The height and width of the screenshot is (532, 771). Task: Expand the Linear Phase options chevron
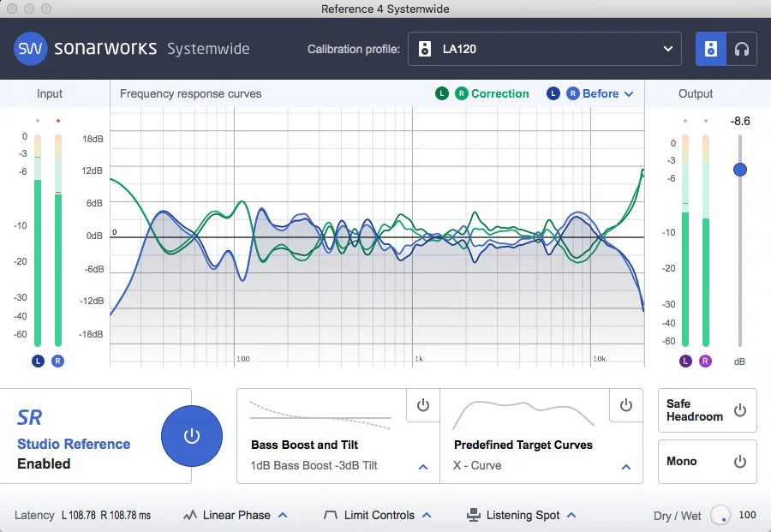(x=283, y=515)
